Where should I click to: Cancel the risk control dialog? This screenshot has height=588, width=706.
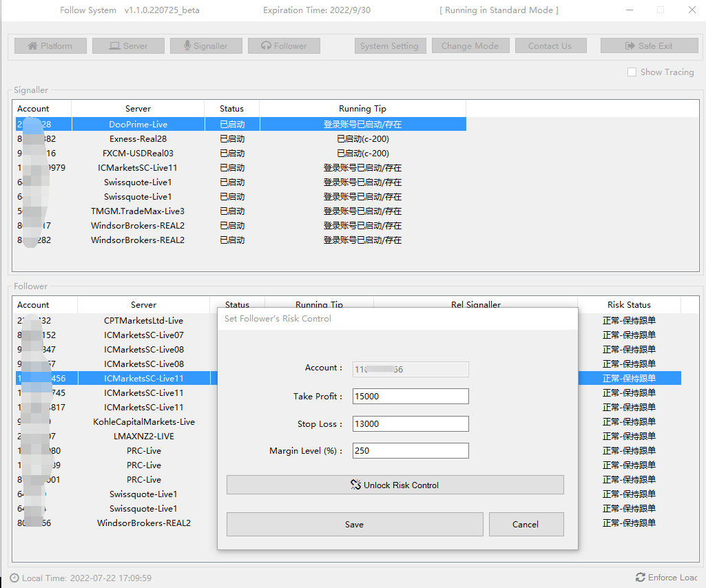[526, 524]
